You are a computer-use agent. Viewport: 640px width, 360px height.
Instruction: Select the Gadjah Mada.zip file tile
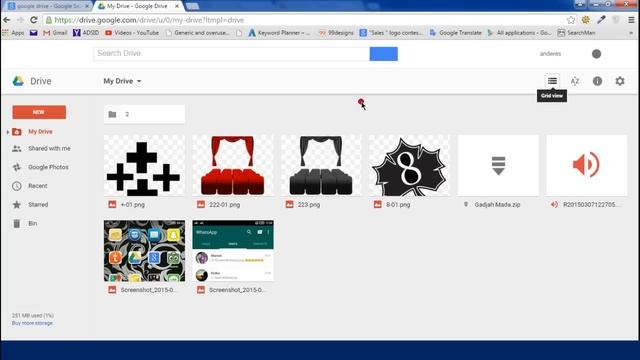(x=498, y=165)
